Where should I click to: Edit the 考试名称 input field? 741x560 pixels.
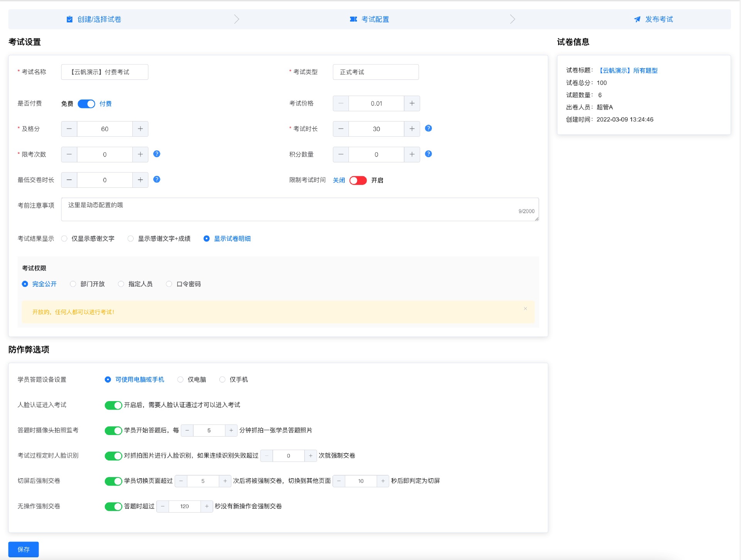pos(105,72)
